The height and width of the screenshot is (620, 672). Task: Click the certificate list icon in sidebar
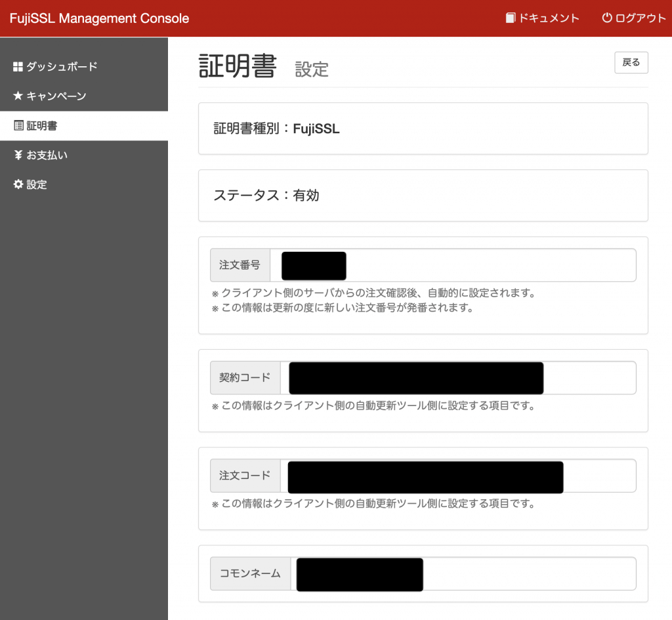click(x=18, y=125)
